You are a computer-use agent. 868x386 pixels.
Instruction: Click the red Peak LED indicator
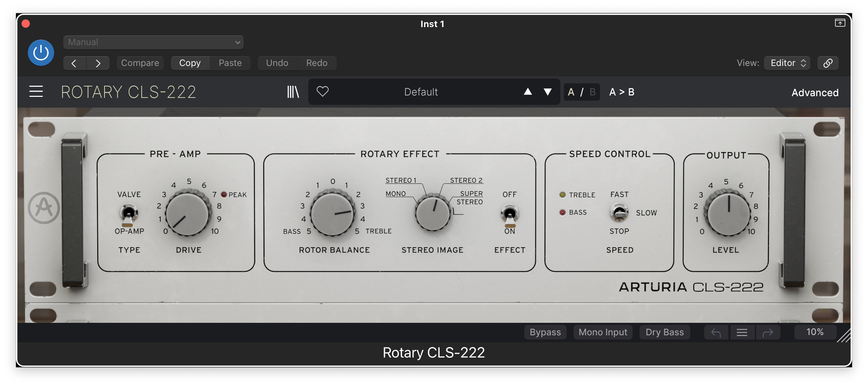[x=224, y=195]
